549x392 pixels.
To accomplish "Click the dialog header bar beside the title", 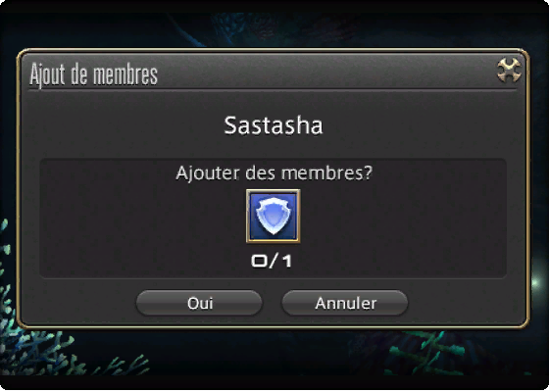I will click(x=325, y=73).
